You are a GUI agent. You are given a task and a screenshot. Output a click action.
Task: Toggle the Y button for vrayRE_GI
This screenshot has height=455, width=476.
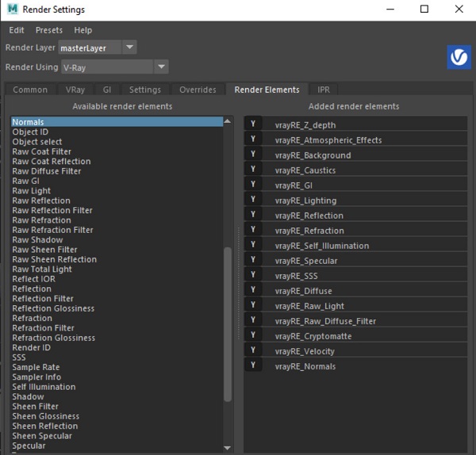tap(253, 185)
